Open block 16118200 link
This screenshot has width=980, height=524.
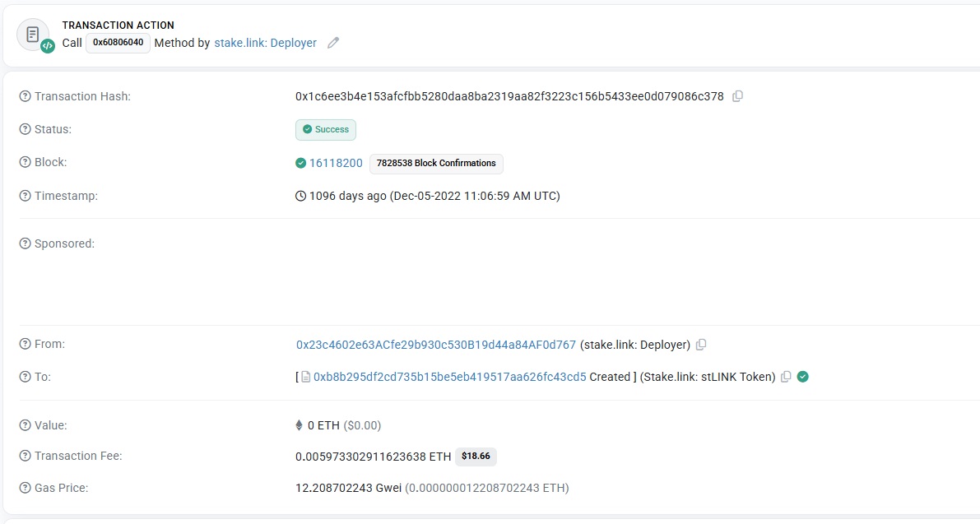(x=336, y=163)
